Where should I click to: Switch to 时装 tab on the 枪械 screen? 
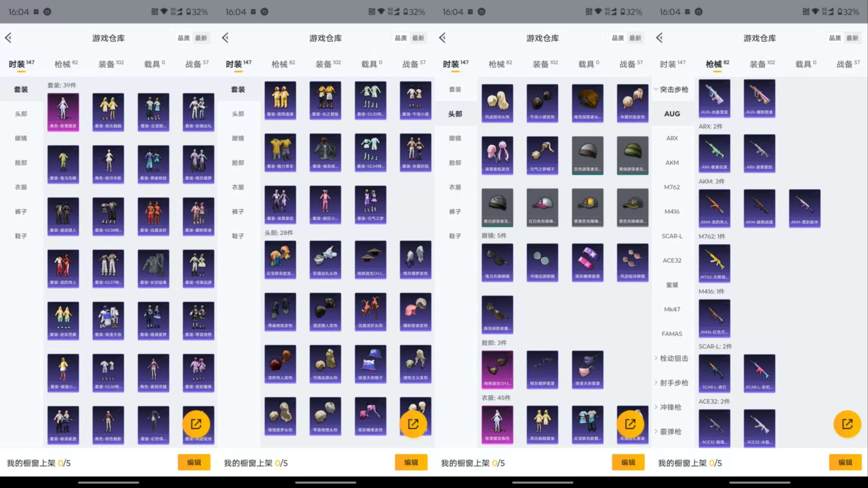pyautogui.click(x=673, y=64)
